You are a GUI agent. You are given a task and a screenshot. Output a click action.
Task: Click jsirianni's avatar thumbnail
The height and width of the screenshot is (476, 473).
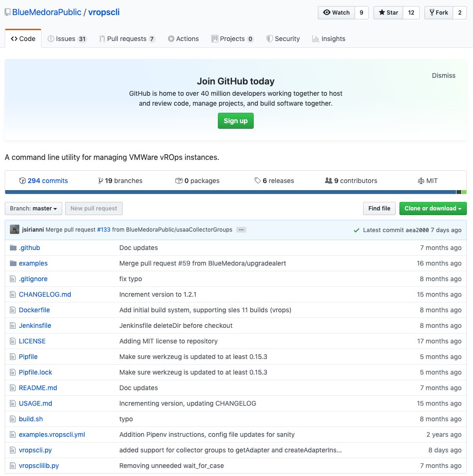[15, 229]
